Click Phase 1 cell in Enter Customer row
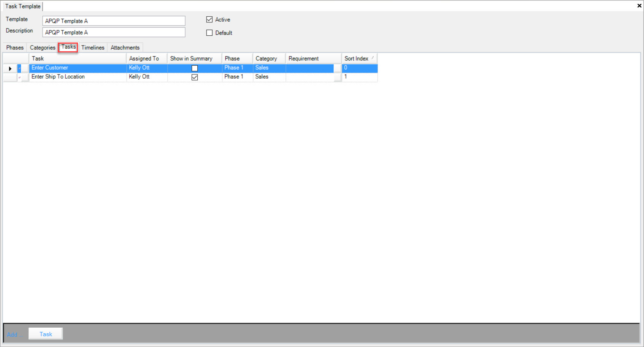Viewport: 644px width, 347px height. pyautogui.click(x=237, y=68)
